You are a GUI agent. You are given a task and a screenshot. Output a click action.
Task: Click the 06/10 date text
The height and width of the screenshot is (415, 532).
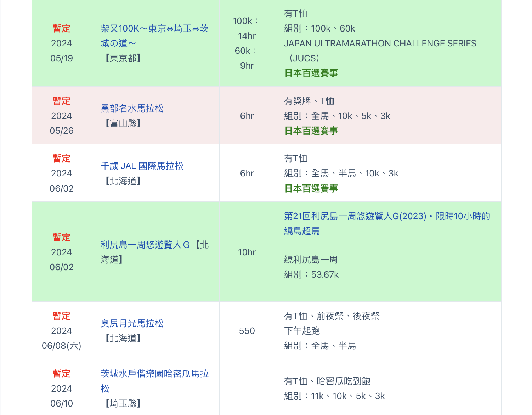pos(62,403)
